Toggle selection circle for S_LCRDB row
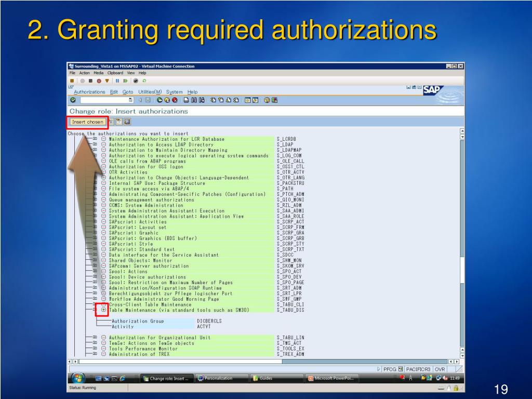The width and height of the screenshot is (532, 399). [103, 139]
